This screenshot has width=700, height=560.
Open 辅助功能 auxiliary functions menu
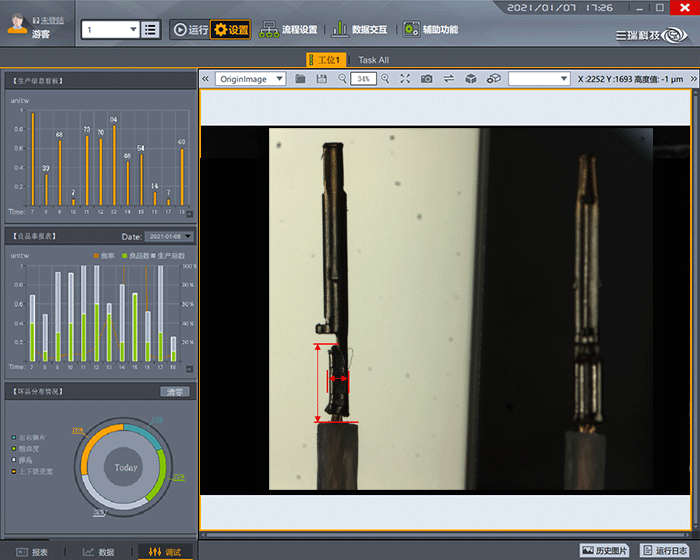point(431,29)
